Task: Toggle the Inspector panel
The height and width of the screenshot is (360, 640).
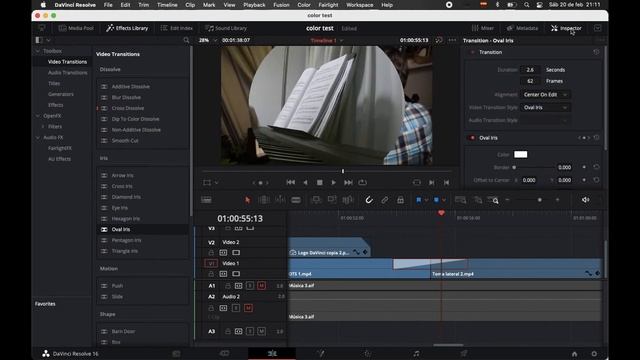Action: tap(566, 28)
